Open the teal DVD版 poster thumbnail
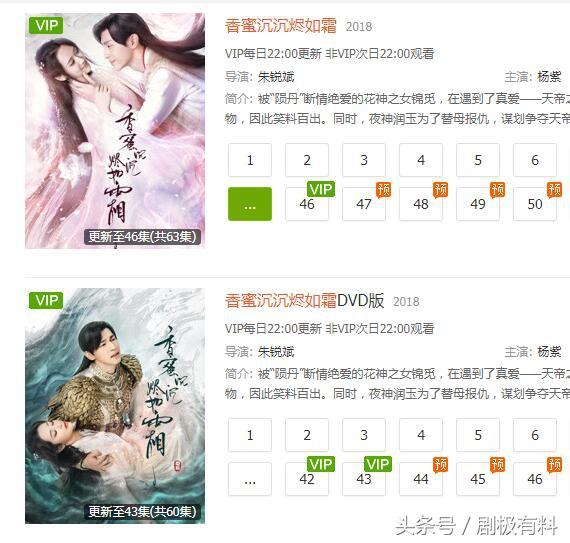570x543 pixels. tap(115, 406)
